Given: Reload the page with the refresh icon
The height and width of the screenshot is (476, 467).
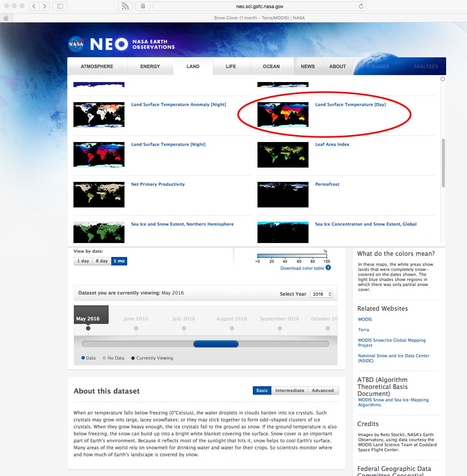Looking at the screenshot, I should click(x=361, y=6).
